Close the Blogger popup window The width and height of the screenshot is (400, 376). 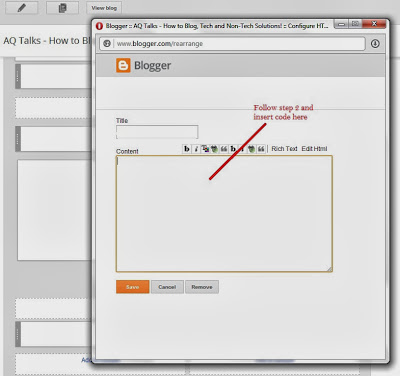click(x=374, y=24)
